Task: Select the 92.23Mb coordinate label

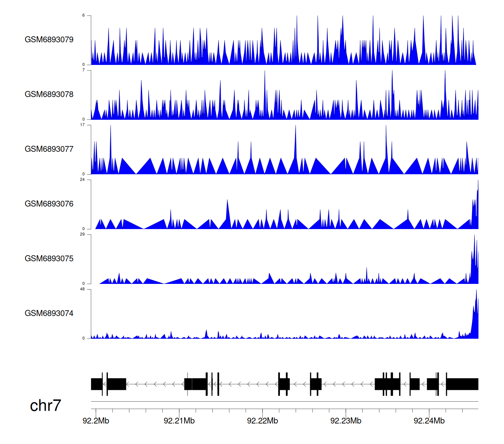Action: 346,421
